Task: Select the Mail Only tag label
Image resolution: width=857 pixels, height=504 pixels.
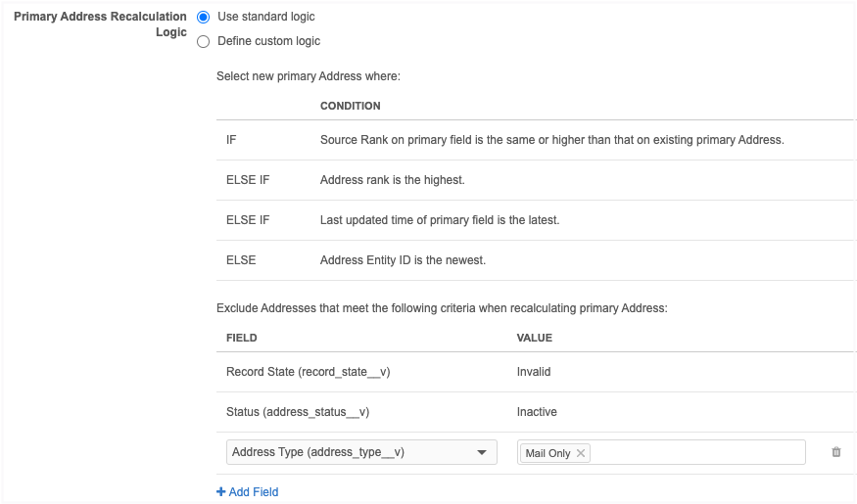Action: coord(548,453)
